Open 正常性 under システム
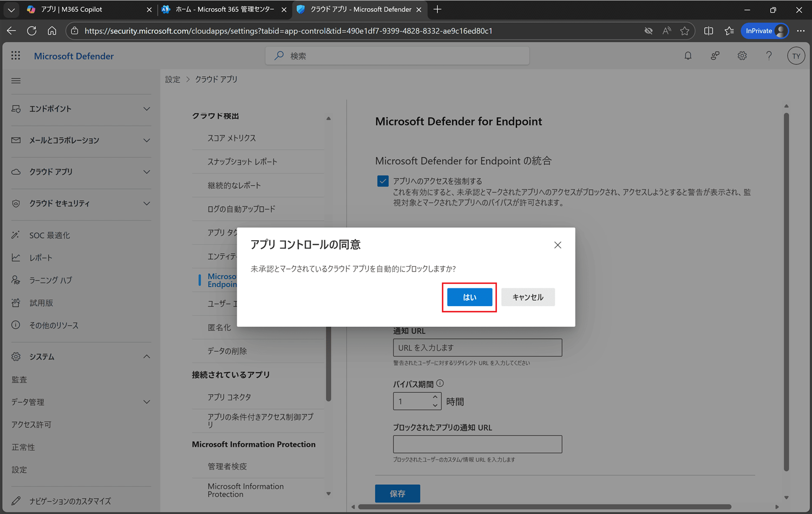The width and height of the screenshot is (812, 514). point(23,447)
